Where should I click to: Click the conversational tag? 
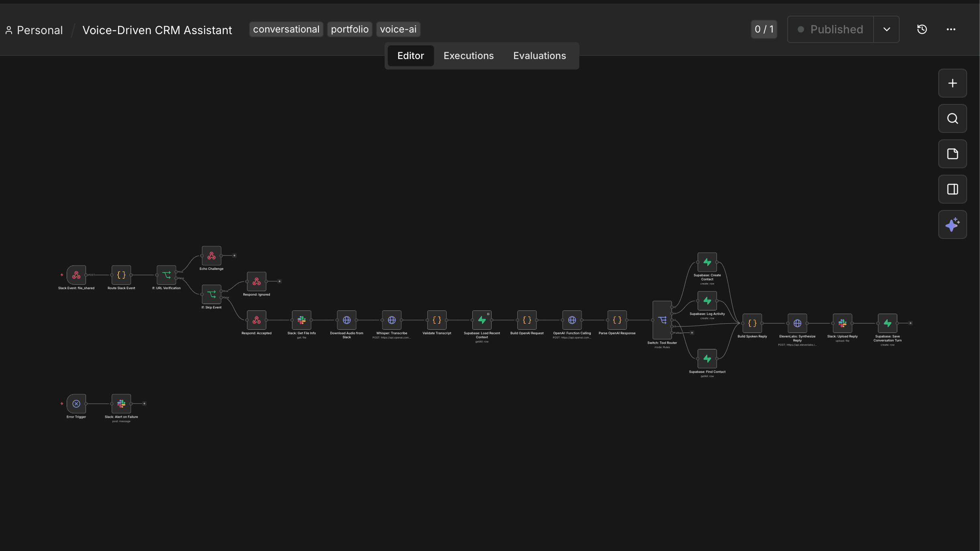(286, 29)
